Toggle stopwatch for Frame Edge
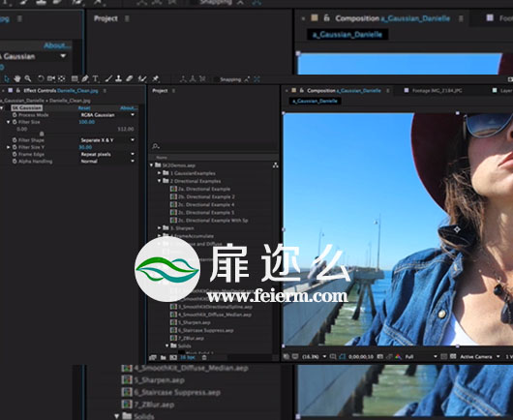The height and width of the screenshot is (420, 513). tap(15, 154)
